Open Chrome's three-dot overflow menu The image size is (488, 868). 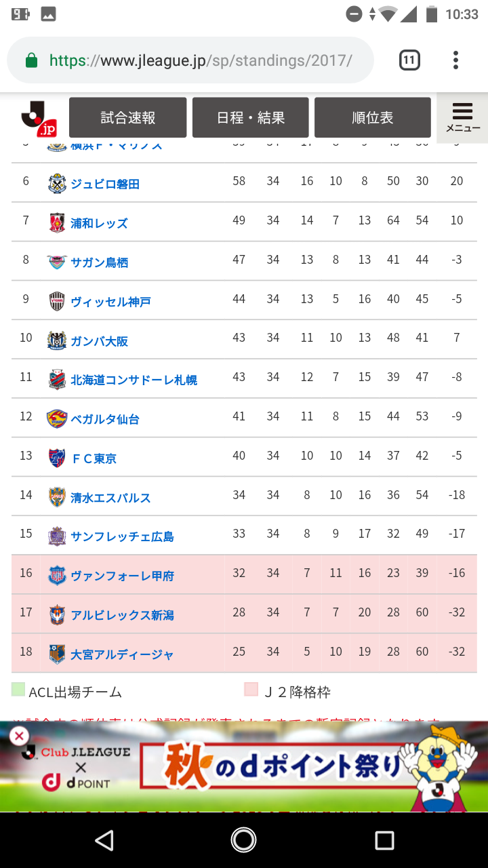click(455, 60)
